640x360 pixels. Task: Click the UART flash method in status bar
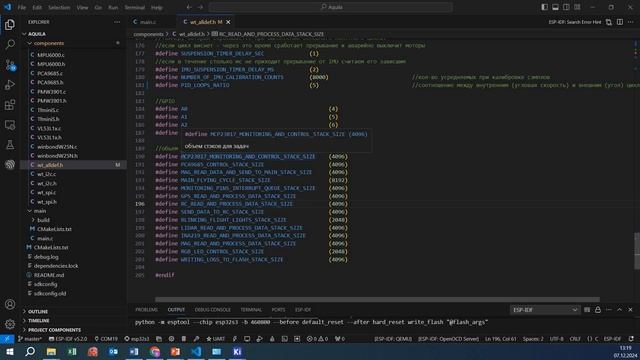tap(216, 339)
